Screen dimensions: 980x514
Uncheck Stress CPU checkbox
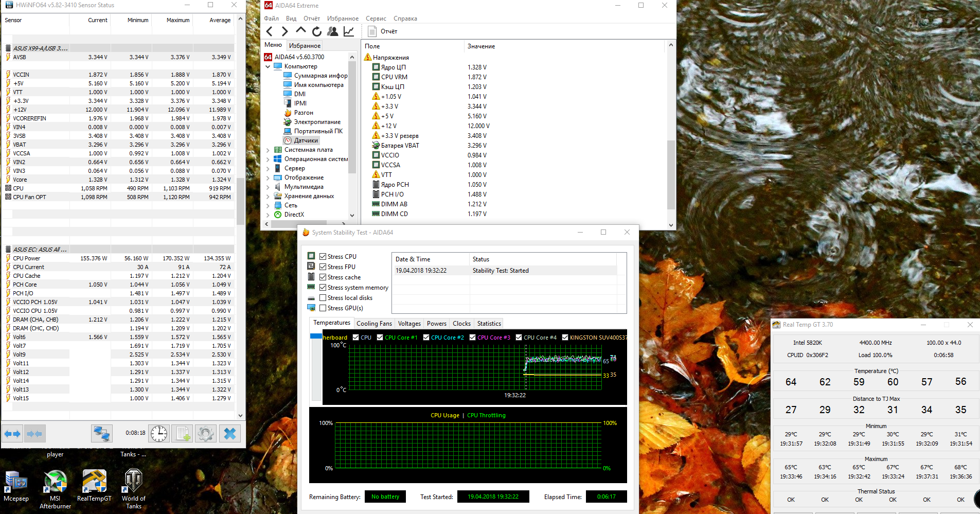point(323,257)
